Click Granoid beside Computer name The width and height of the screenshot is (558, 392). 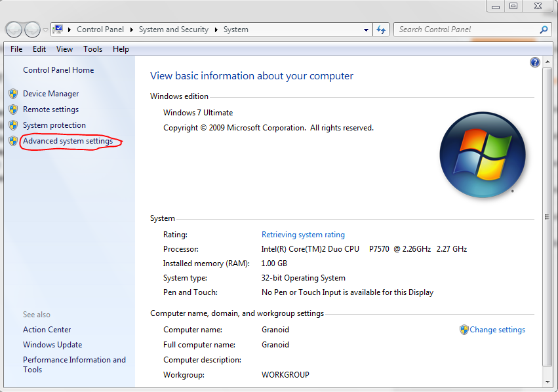pyautogui.click(x=275, y=330)
